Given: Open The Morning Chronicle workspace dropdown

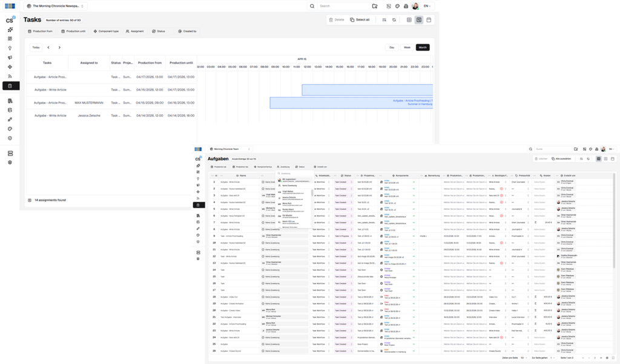Looking at the screenshot, I should click(56, 6).
